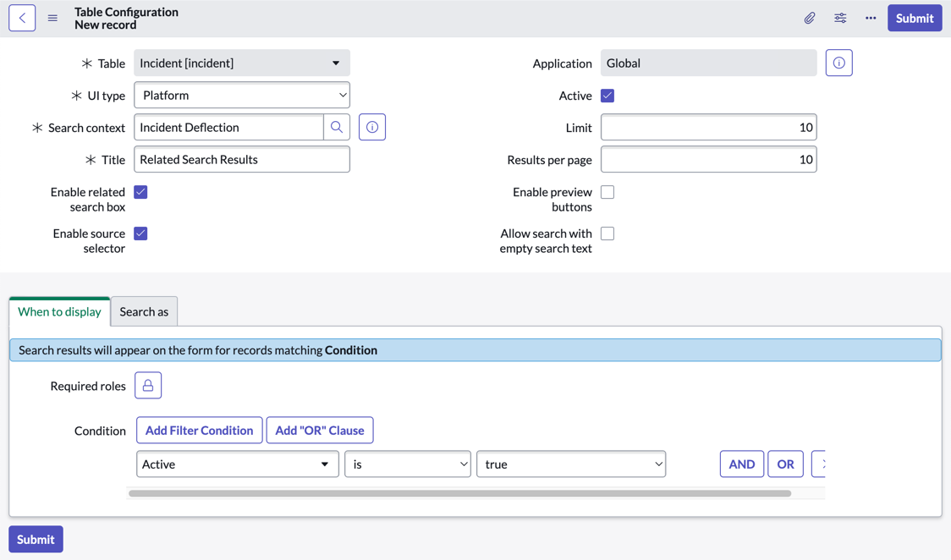Click the Title text field
Screen dimensions: 951x560
pos(242,159)
